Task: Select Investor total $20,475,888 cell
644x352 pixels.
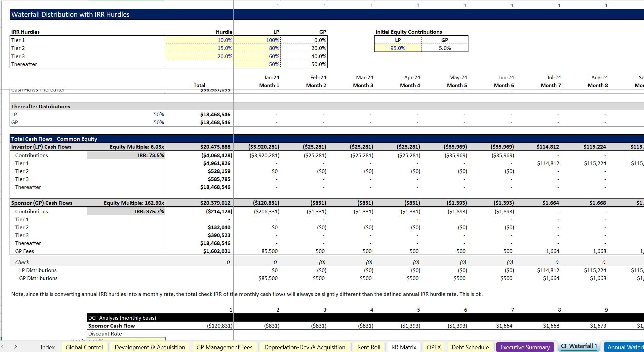Action: [x=215, y=147]
